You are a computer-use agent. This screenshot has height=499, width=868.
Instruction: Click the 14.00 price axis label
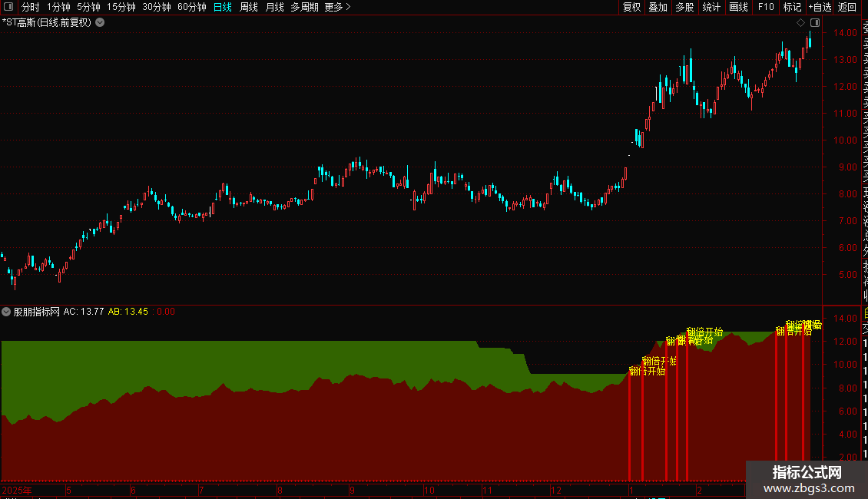[x=845, y=33]
